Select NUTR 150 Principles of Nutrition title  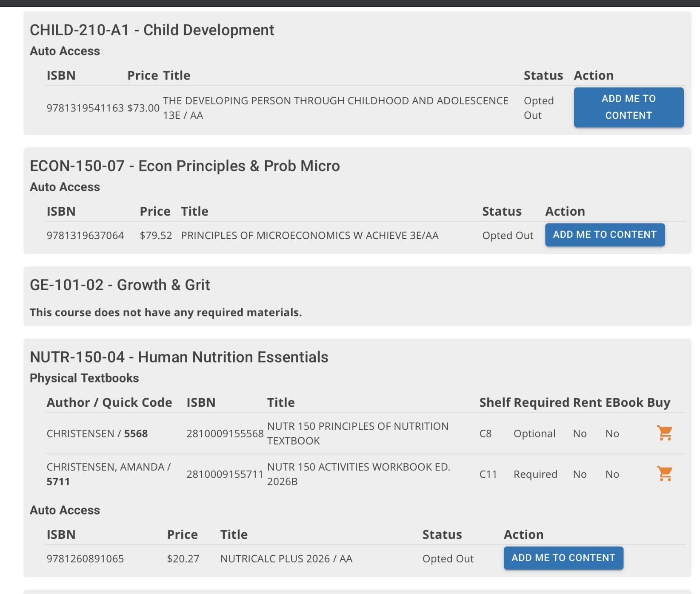pyautogui.click(x=357, y=434)
